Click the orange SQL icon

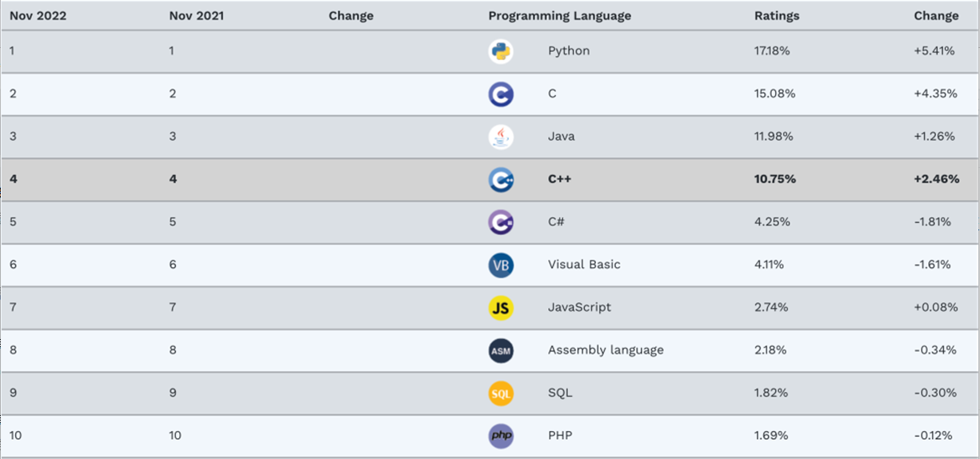pyautogui.click(x=501, y=393)
